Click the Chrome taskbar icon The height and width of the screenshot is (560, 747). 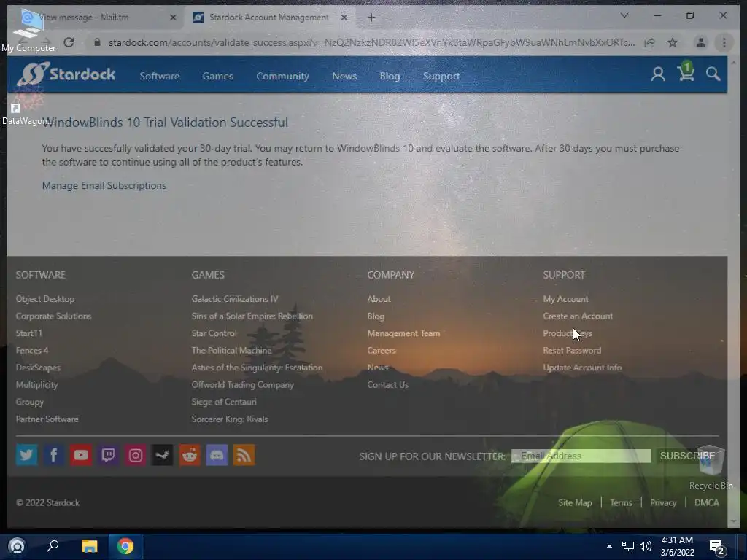(125, 545)
